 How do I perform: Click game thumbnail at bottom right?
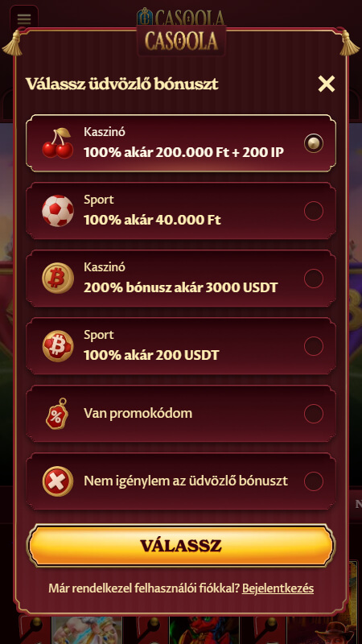[x=324, y=630]
